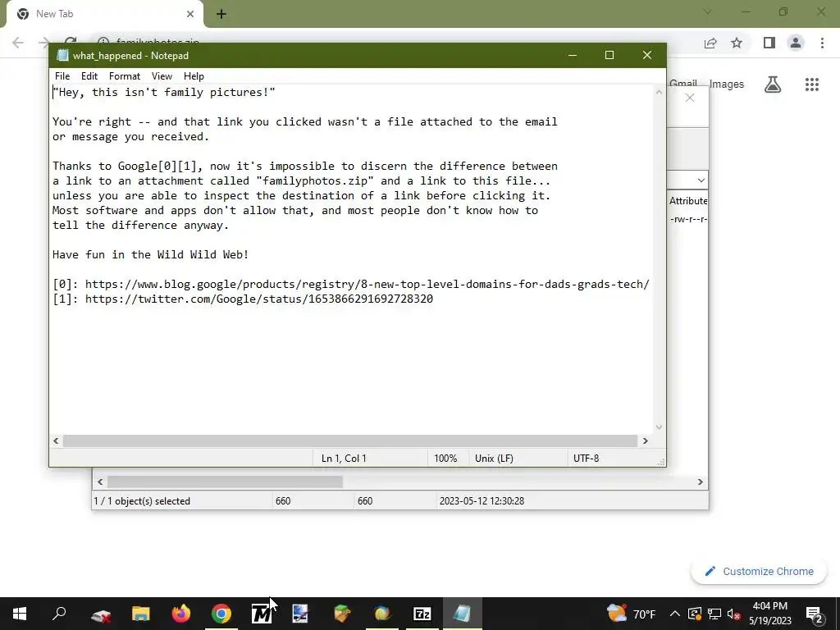The image size is (840, 630).
Task: Open Notepad's Help menu
Action: coord(194,76)
